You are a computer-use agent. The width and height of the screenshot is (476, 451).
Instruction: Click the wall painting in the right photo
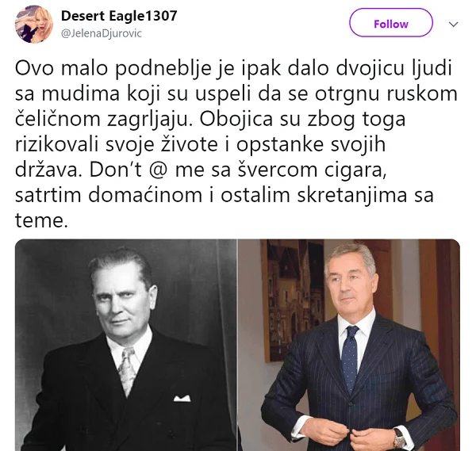294,300
